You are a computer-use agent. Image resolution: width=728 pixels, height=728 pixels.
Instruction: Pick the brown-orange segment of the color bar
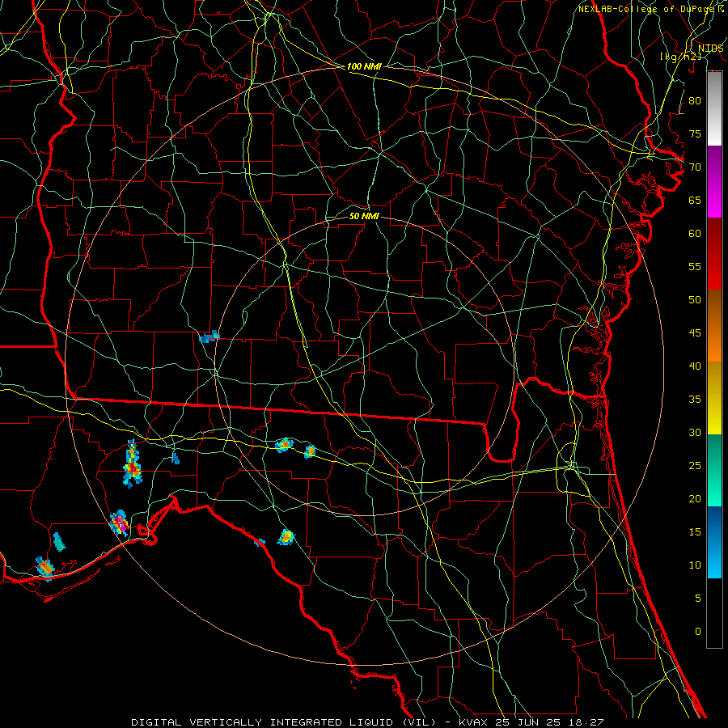coord(714,326)
